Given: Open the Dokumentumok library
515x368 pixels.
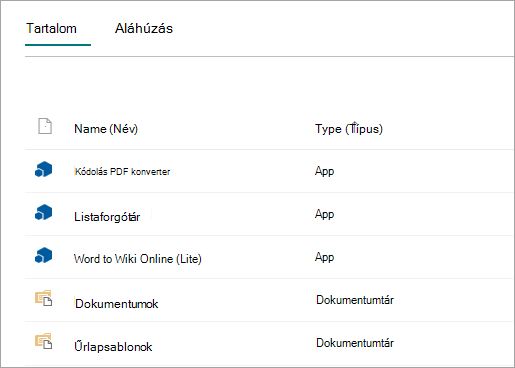Looking at the screenshot, I should [117, 304].
